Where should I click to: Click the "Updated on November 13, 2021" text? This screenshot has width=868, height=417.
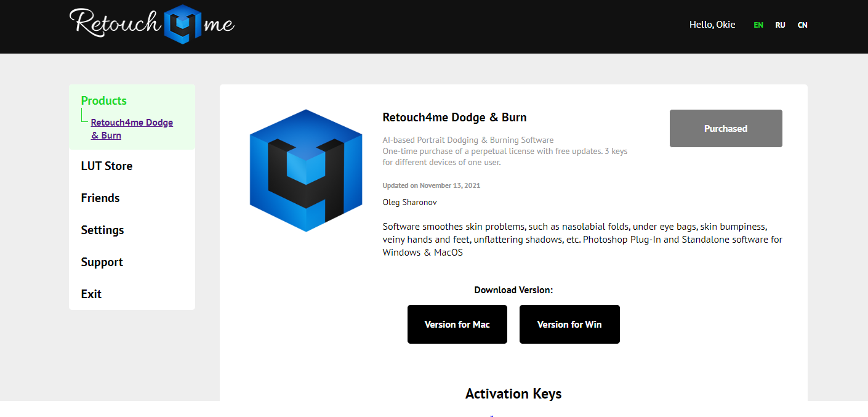pyautogui.click(x=431, y=185)
